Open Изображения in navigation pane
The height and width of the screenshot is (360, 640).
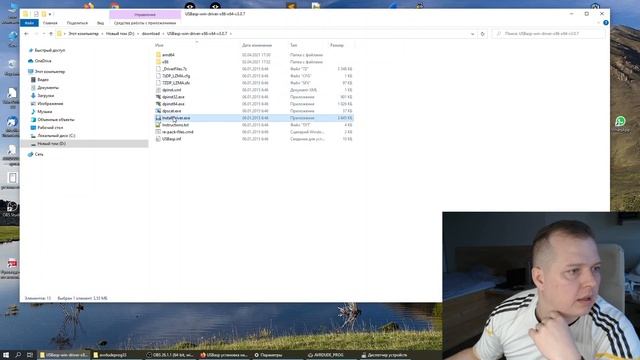click(x=50, y=104)
